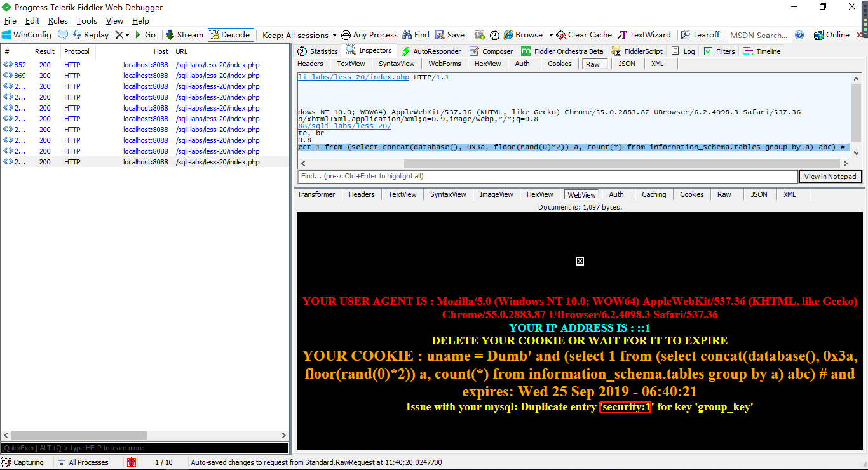
Task: Select request Headers inspector tab
Action: [x=311, y=64]
